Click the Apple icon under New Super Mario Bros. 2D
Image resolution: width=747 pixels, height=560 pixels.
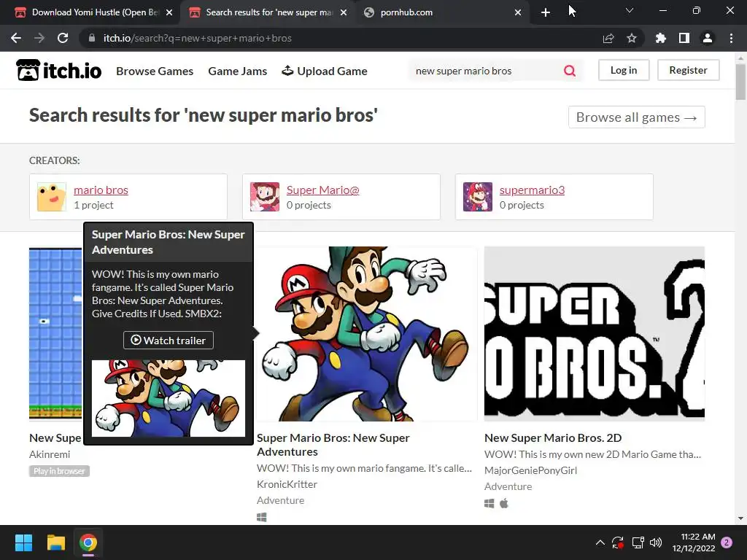click(x=504, y=503)
